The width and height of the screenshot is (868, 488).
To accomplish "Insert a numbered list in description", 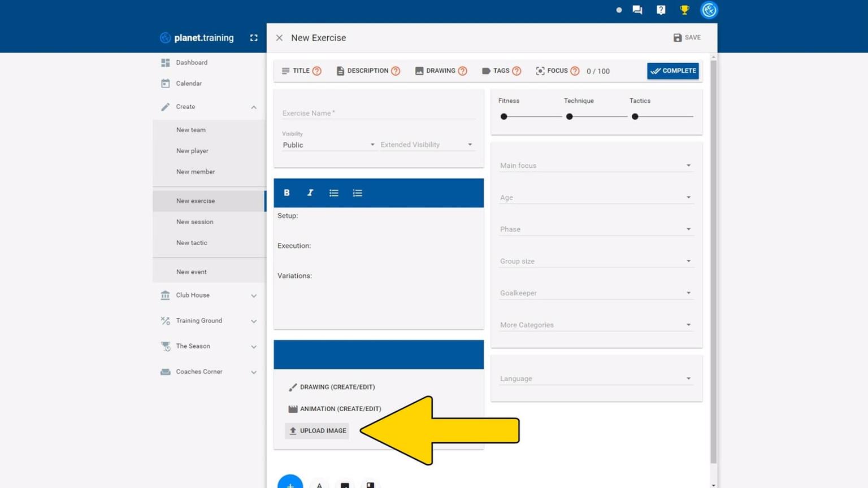I will tap(358, 193).
